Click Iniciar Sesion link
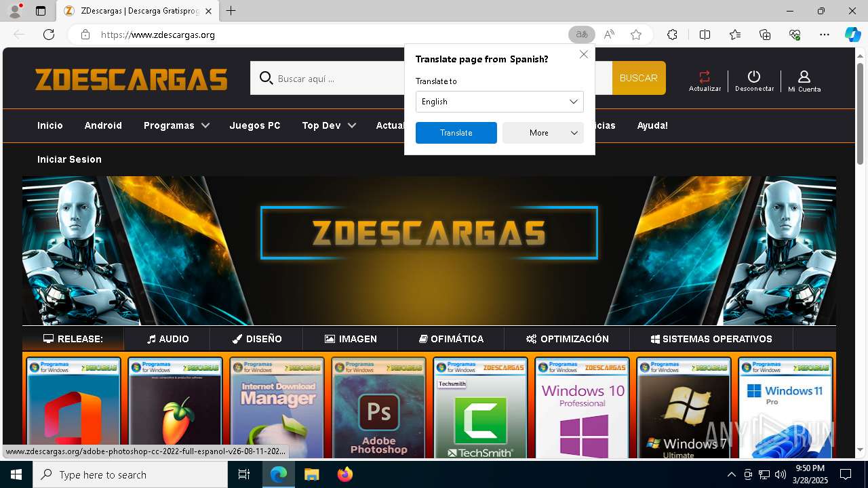The height and width of the screenshot is (488, 868). pos(69,159)
